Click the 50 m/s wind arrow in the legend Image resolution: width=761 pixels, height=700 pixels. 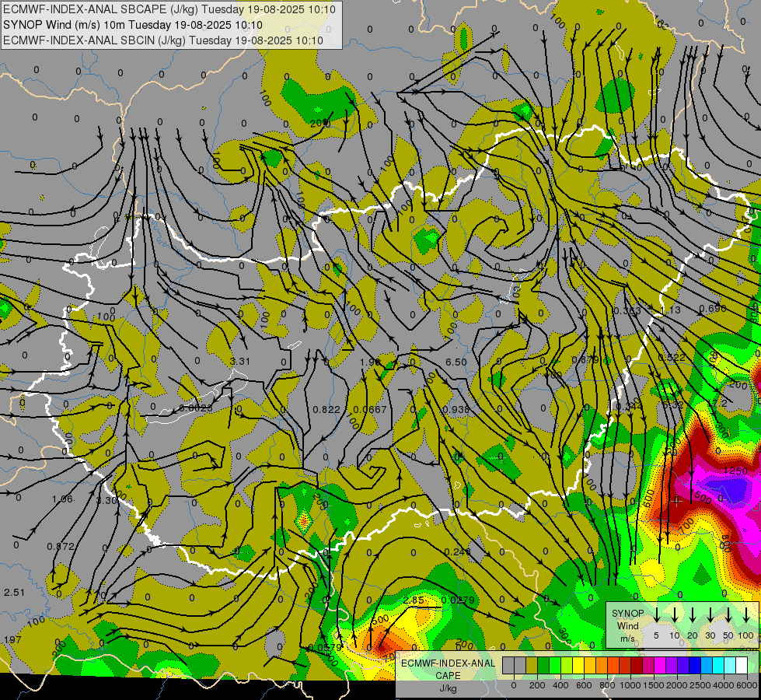tap(728, 614)
